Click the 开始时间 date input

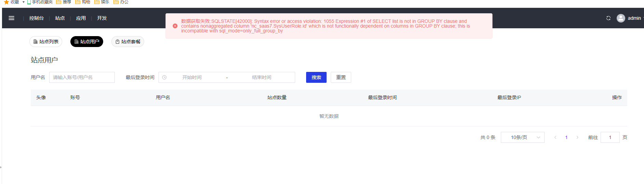[192, 77]
